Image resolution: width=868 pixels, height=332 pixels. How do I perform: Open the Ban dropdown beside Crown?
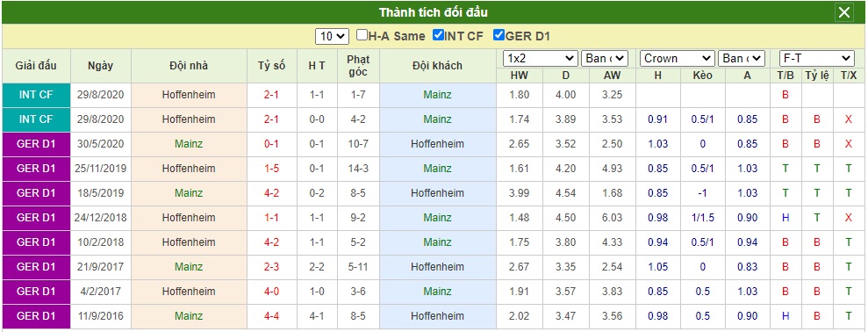tap(742, 58)
